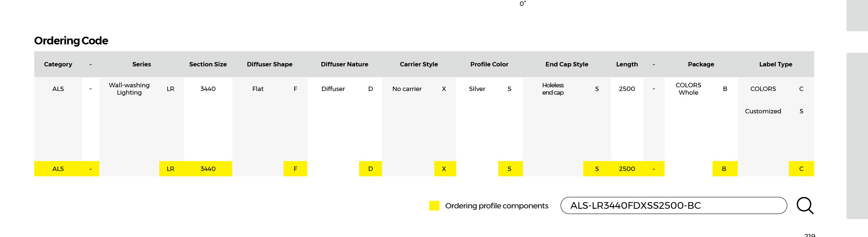Click the Label Type header
This screenshot has height=237, width=868.
(x=775, y=64)
